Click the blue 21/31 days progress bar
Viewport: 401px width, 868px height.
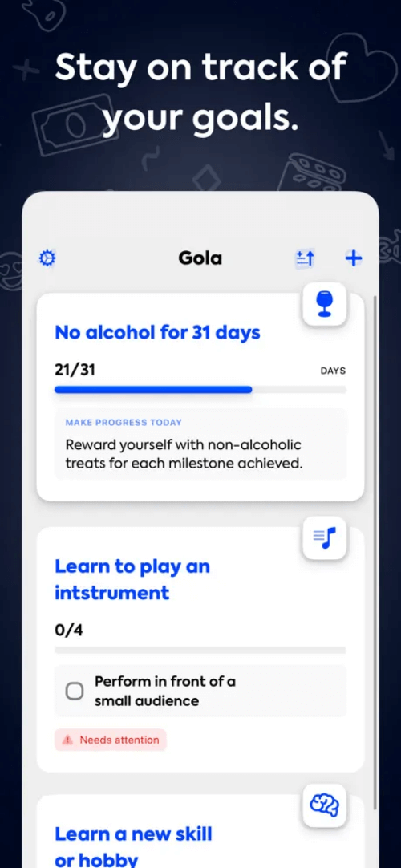click(200, 390)
